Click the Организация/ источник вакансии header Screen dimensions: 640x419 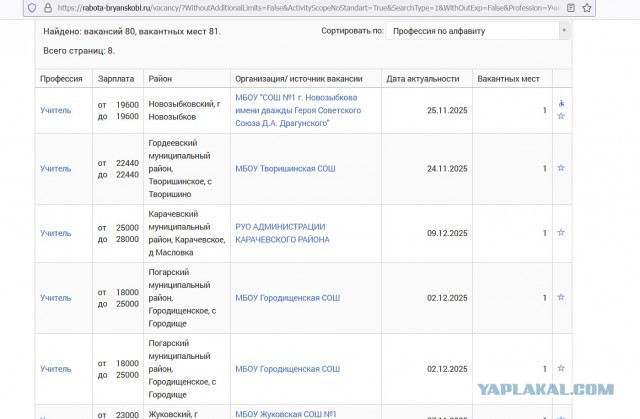pos(299,79)
